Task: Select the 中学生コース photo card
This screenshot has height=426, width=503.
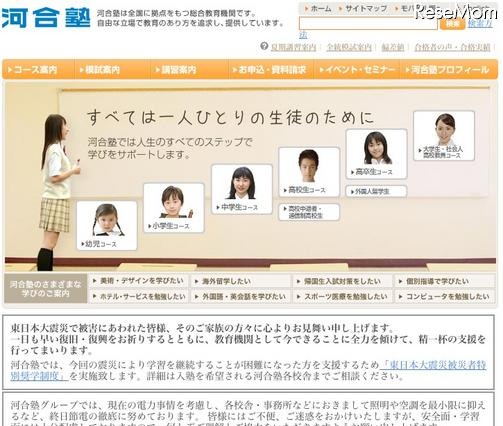Action: click(x=242, y=189)
